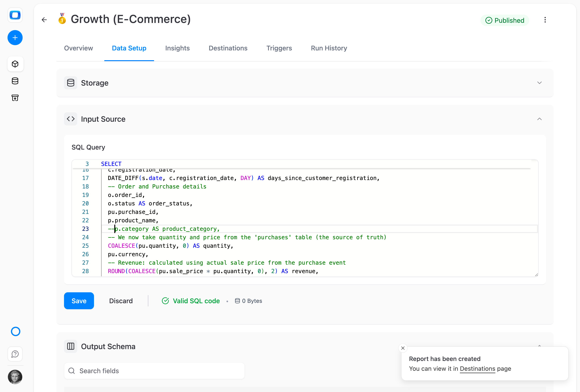Place cursor on line 19 o.order_id
Viewport: 580px width, 392px height.
(x=126, y=195)
